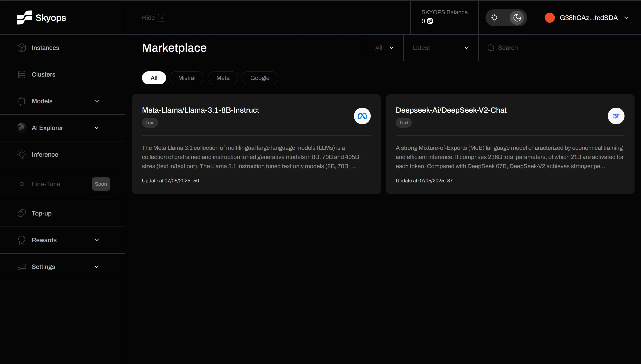This screenshot has width=641, height=364.
Task: Click the Inference sidebar icon
Action: pyautogui.click(x=21, y=155)
